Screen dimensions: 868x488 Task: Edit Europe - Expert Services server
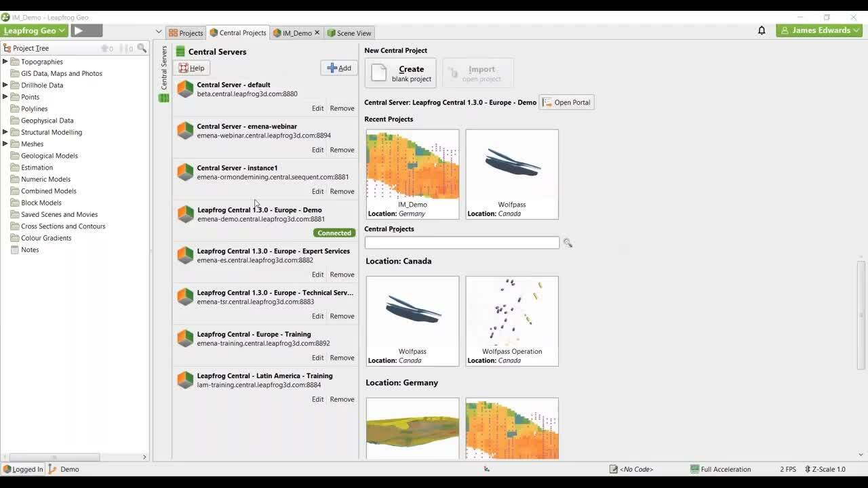(317, 274)
